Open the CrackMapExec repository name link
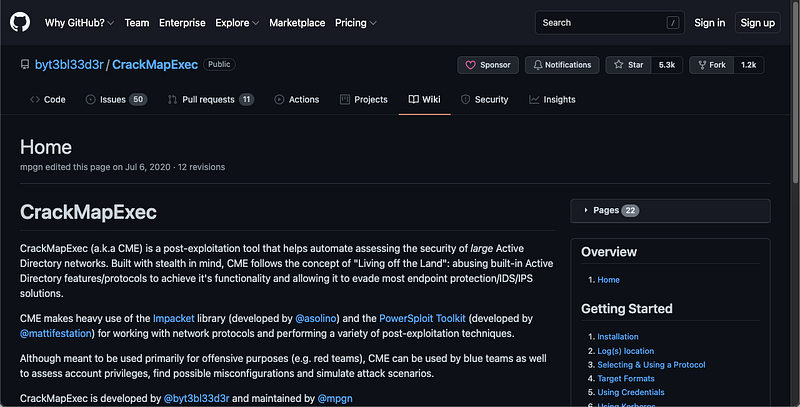 point(155,65)
